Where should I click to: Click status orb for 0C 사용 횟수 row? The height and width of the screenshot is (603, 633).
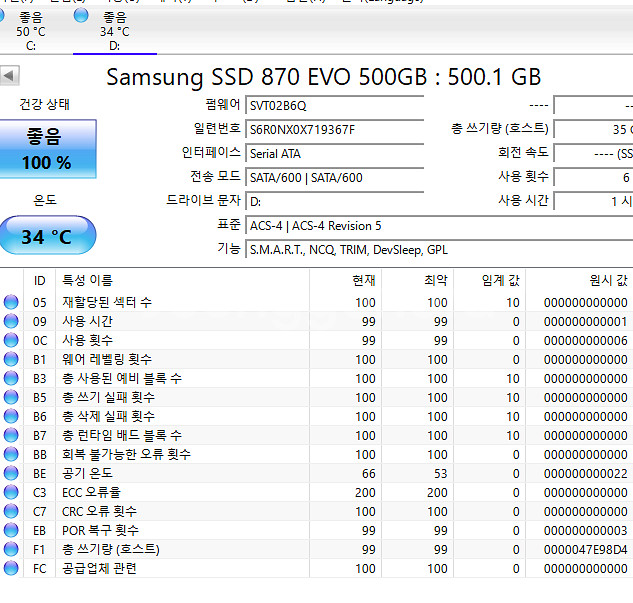click(11, 340)
